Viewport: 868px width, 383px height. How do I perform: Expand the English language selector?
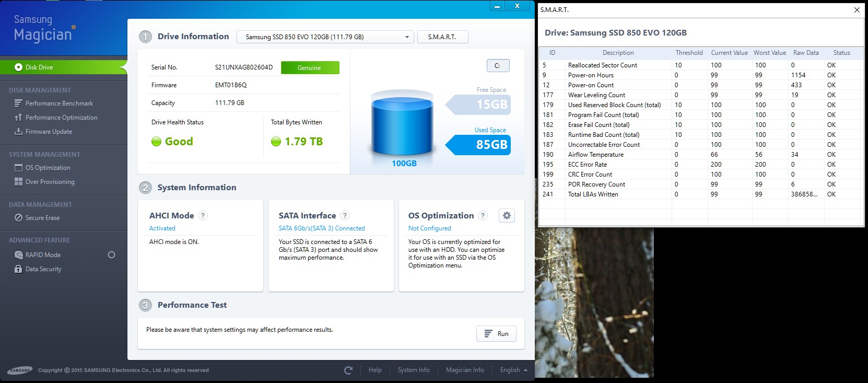pos(513,370)
